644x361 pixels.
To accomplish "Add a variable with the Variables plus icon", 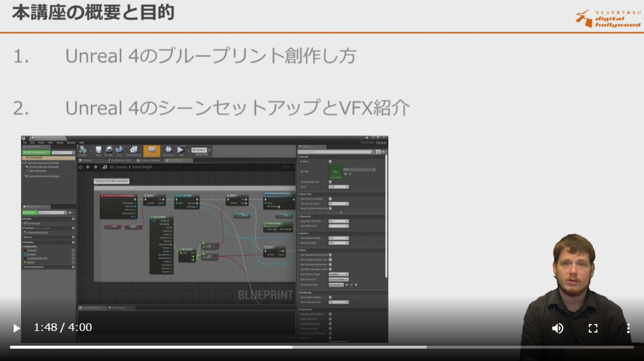I will (73, 242).
